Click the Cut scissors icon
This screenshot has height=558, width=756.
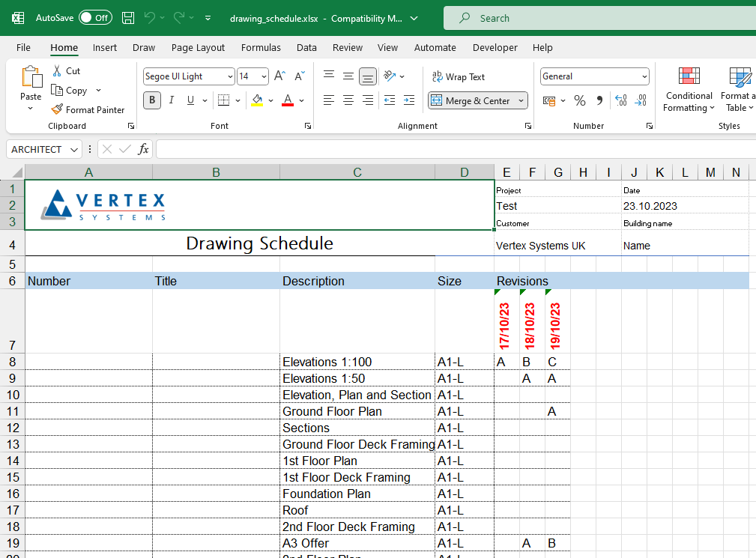point(57,70)
